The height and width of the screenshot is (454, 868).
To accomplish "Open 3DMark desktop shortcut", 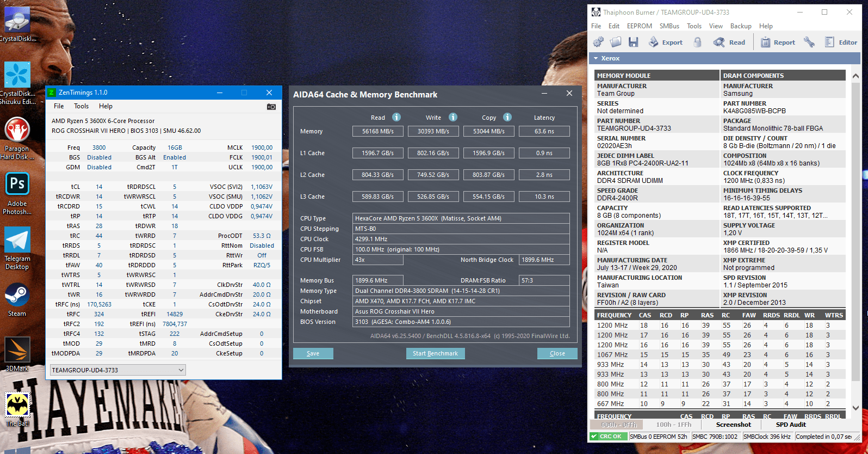I will [x=17, y=354].
